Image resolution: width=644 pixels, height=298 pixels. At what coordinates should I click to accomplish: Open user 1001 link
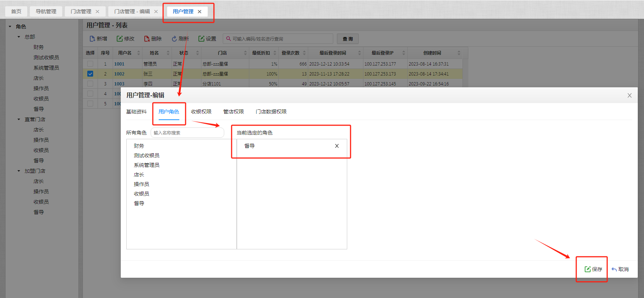coord(119,64)
